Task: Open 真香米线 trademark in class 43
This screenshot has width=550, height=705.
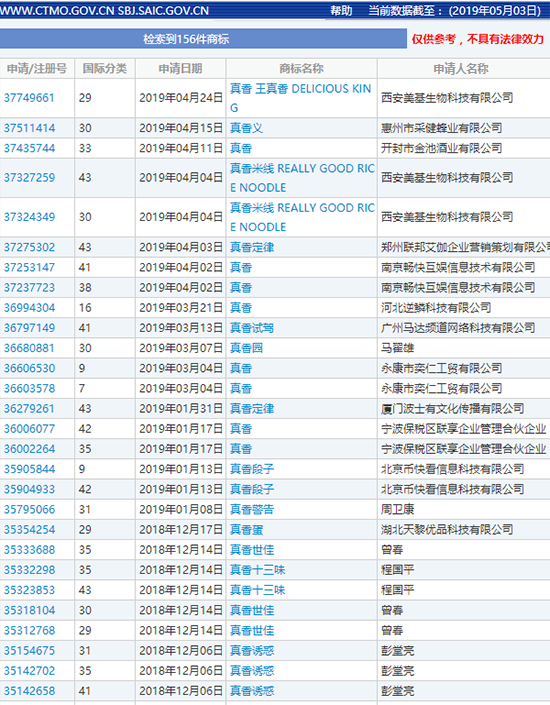Action: [x=302, y=178]
